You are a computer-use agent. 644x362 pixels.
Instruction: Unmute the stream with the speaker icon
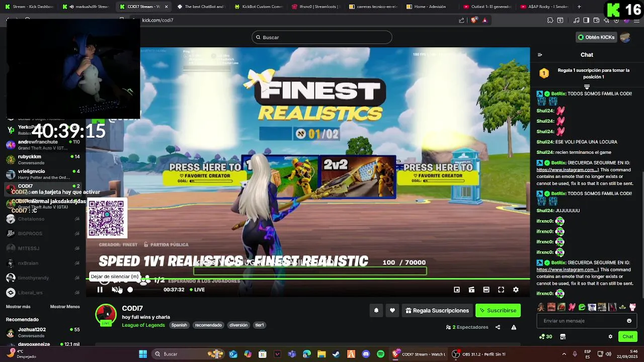click(x=115, y=290)
